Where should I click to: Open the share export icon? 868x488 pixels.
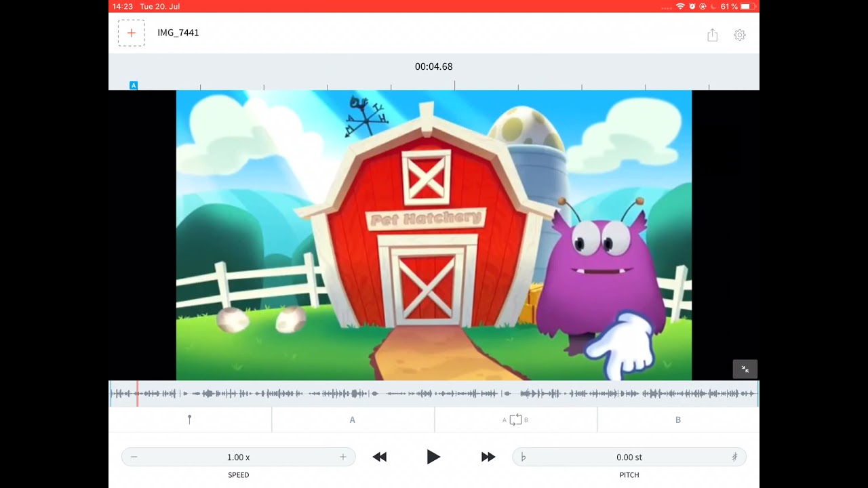(712, 35)
